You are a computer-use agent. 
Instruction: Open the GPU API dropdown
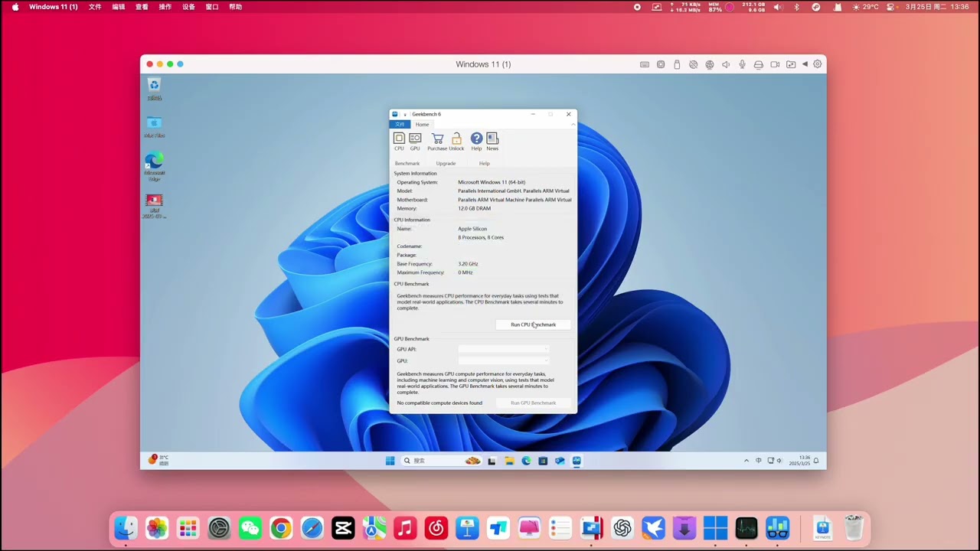[504, 349]
